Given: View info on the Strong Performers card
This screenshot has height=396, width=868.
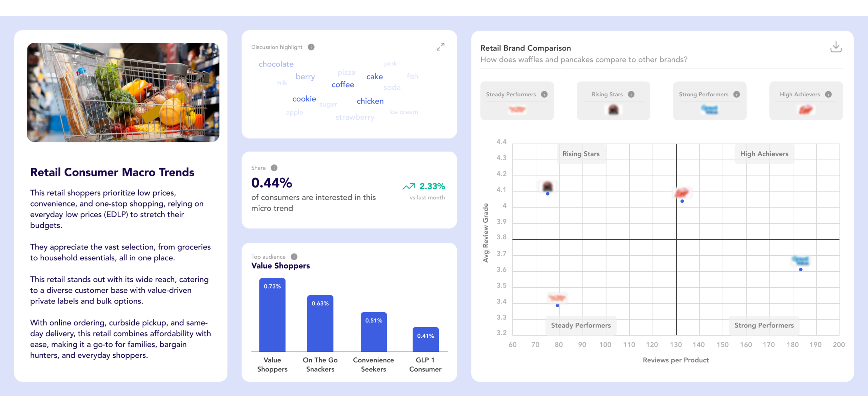Looking at the screenshot, I should [x=736, y=95].
